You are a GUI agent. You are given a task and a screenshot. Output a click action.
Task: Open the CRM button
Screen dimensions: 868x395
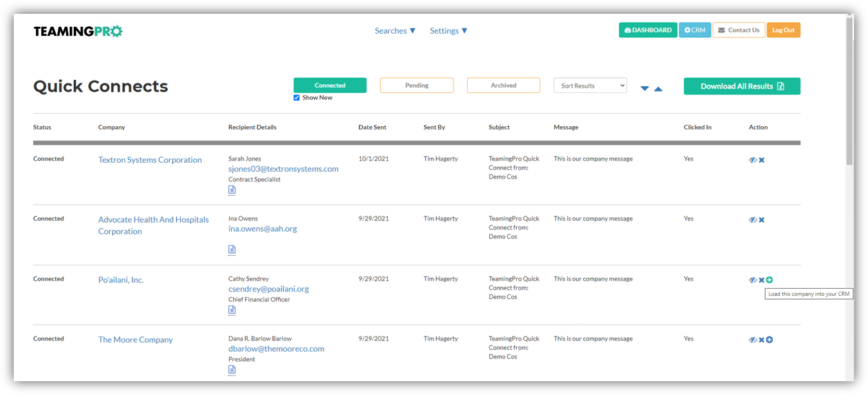695,30
